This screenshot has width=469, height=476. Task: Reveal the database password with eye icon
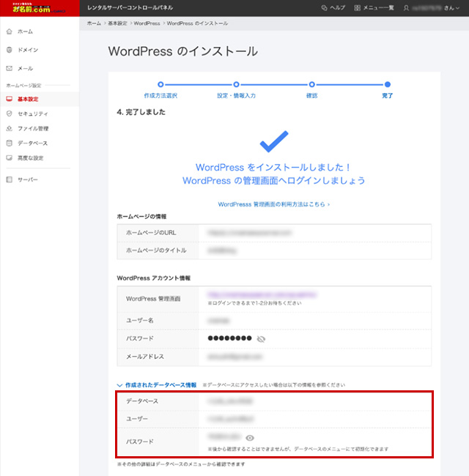[250, 438]
